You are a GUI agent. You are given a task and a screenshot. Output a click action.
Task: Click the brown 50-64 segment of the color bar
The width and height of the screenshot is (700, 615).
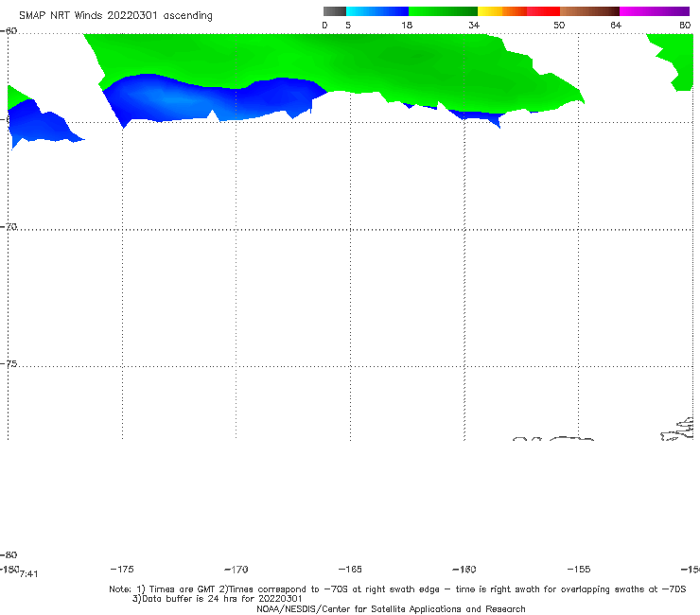tap(589, 11)
